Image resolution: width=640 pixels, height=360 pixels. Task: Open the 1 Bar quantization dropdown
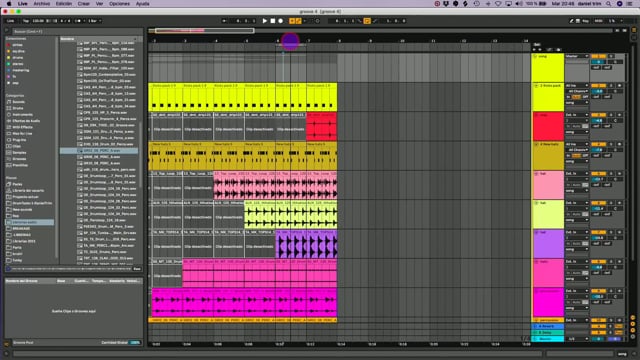[x=95, y=21]
